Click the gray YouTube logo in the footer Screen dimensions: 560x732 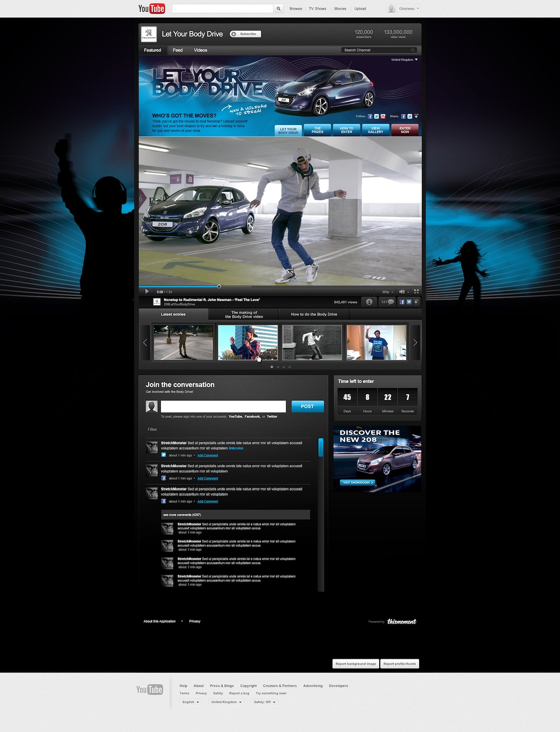pos(149,690)
